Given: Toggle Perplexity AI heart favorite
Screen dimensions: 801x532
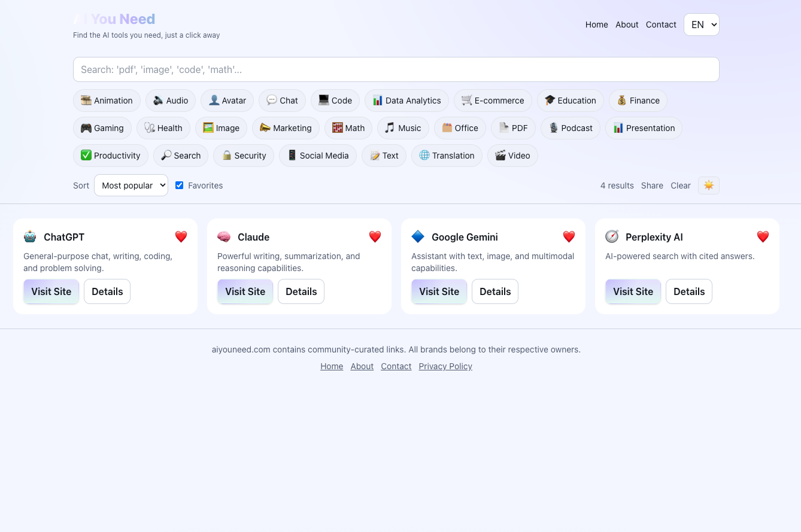Looking at the screenshot, I should pyautogui.click(x=763, y=237).
